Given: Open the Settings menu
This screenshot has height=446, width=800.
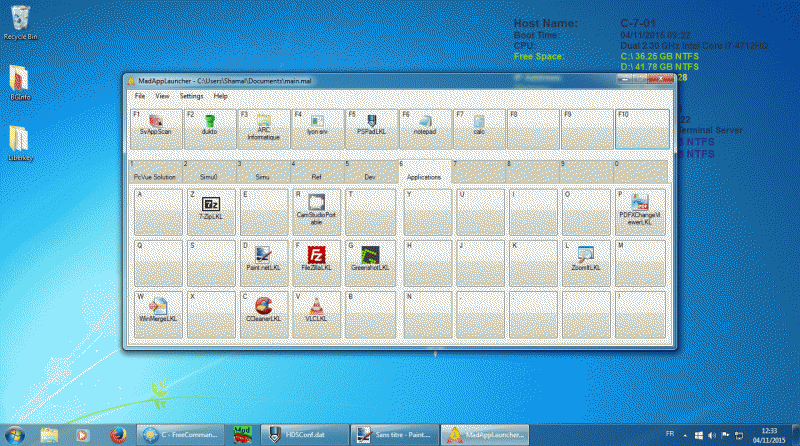Looking at the screenshot, I should pyautogui.click(x=191, y=96).
